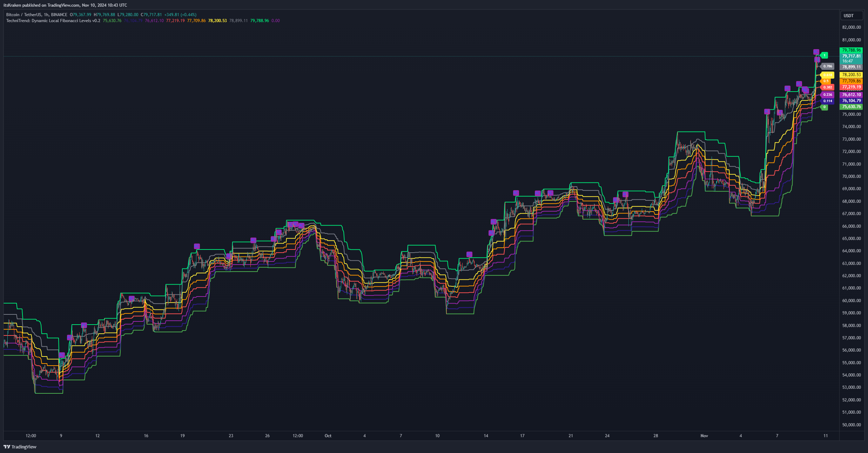Viewport: 868px width, 453px height.
Task: Click the gray 78,899.11 value in indicator legend
Action: click(238, 21)
